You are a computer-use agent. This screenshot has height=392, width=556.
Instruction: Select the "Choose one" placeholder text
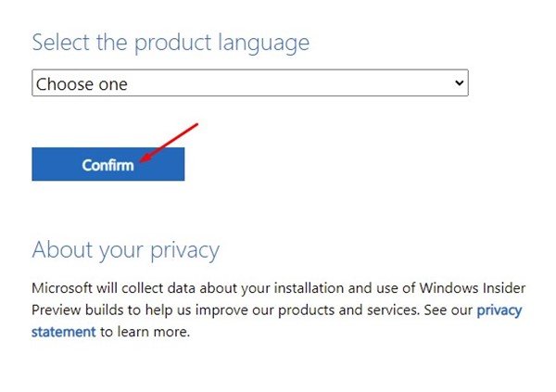click(x=82, y=84)
